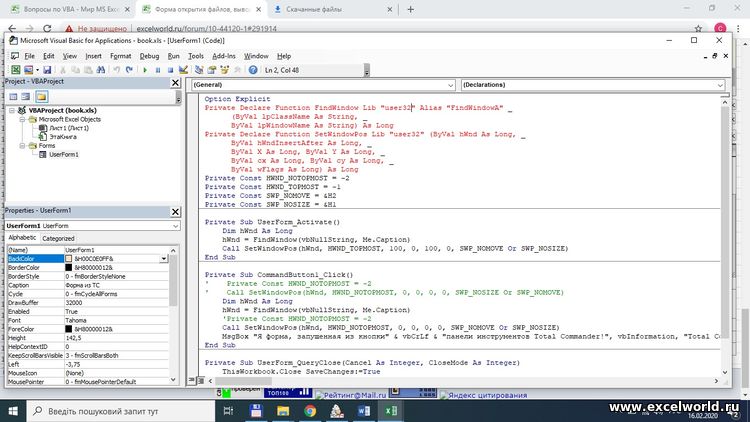
Task: Click the Cut scissors icon
Action: pyautogui.click(x=63, y=70)
